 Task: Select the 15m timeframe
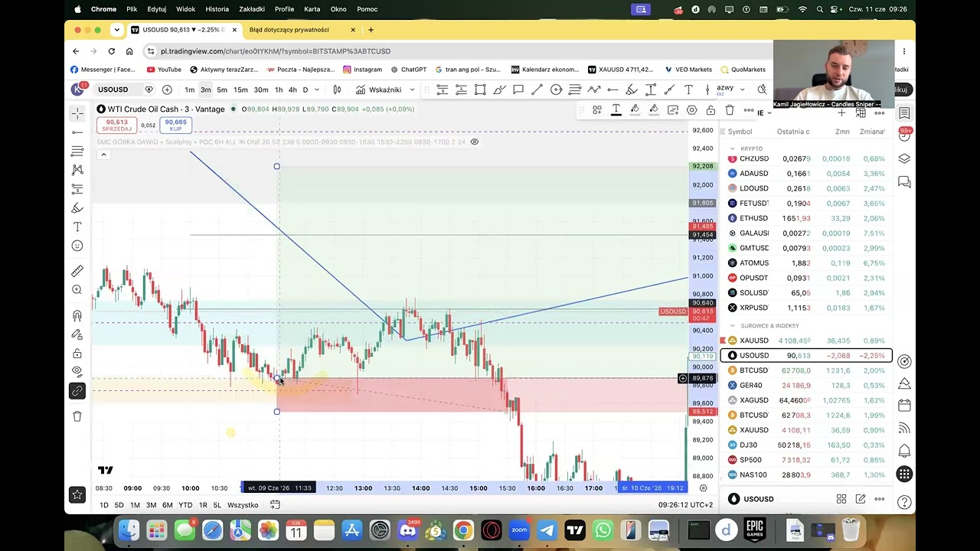pos(240,90)
